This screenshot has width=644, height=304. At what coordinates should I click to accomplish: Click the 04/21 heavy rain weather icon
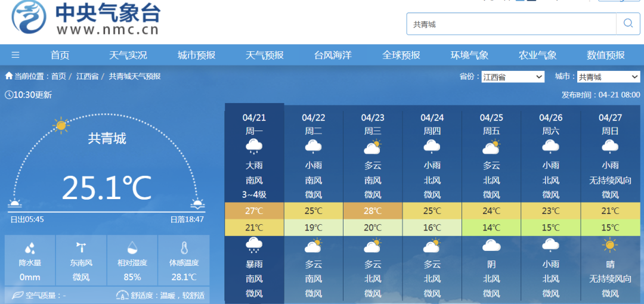pos(254,146)
